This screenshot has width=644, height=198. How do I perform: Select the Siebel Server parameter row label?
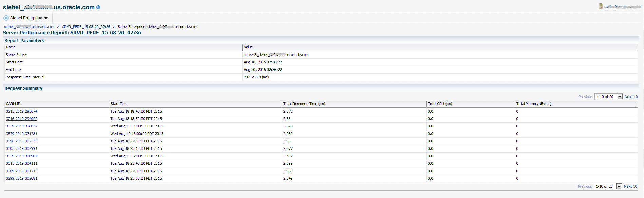16,55
